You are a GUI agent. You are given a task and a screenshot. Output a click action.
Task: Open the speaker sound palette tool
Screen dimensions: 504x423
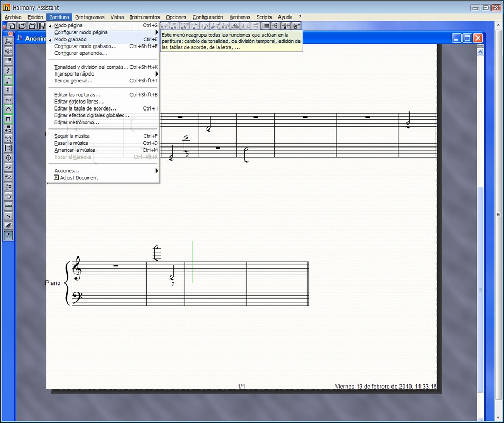point(8,51)
